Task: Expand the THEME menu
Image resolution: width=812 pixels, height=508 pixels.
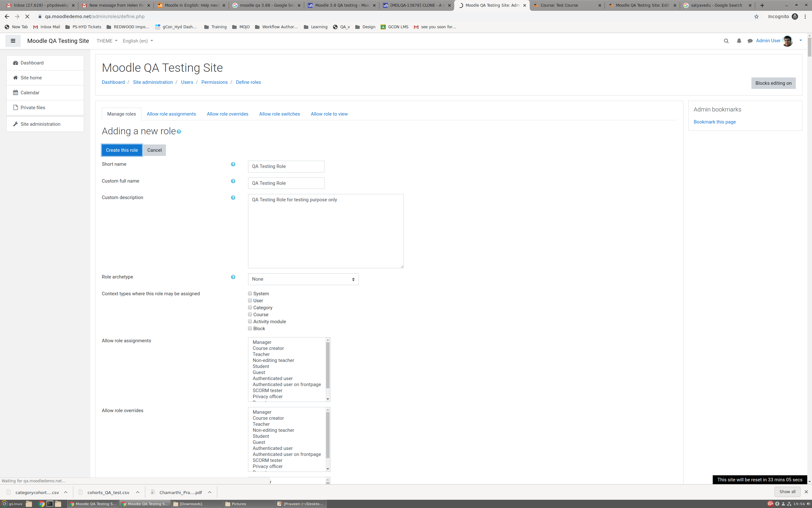Action: pyautogui.click(x=107, y=41)
